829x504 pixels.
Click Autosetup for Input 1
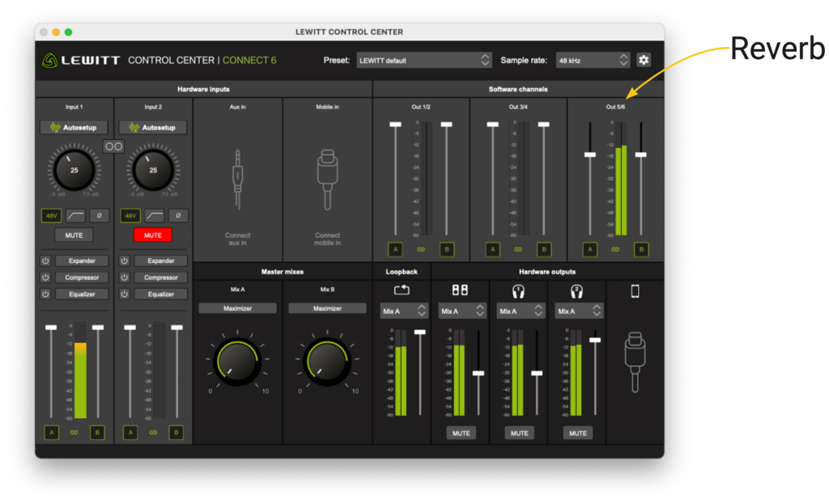pyautogui.click(x=74, y=128)
